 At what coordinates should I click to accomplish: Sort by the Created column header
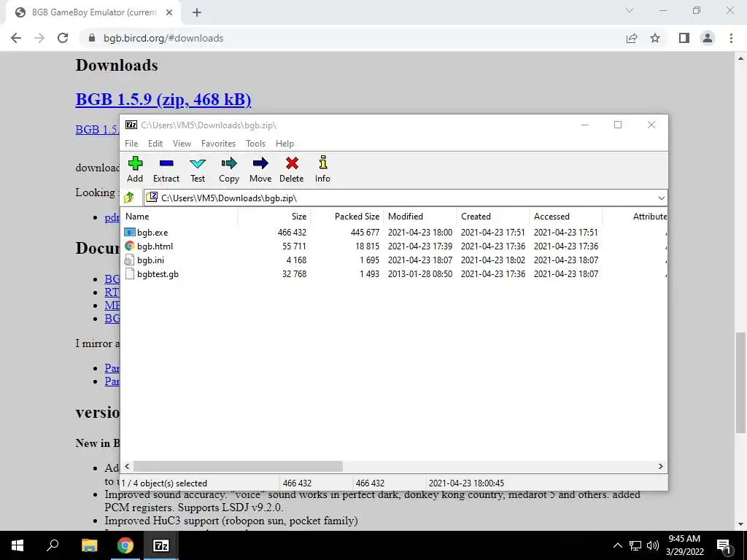tap(492, 216)
